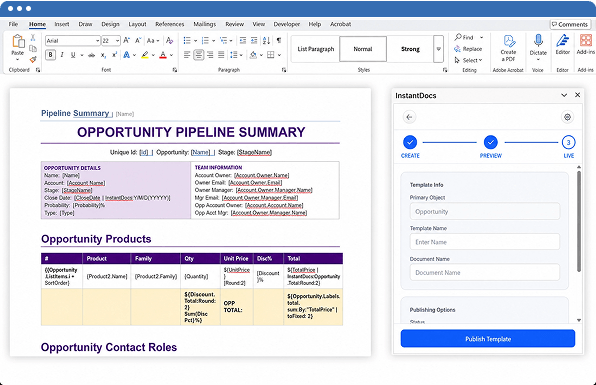Apply the Strong style

point(410,49)
